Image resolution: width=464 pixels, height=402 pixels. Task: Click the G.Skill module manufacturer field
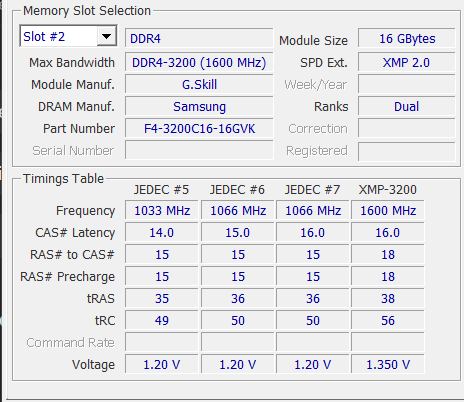(199, 84)
